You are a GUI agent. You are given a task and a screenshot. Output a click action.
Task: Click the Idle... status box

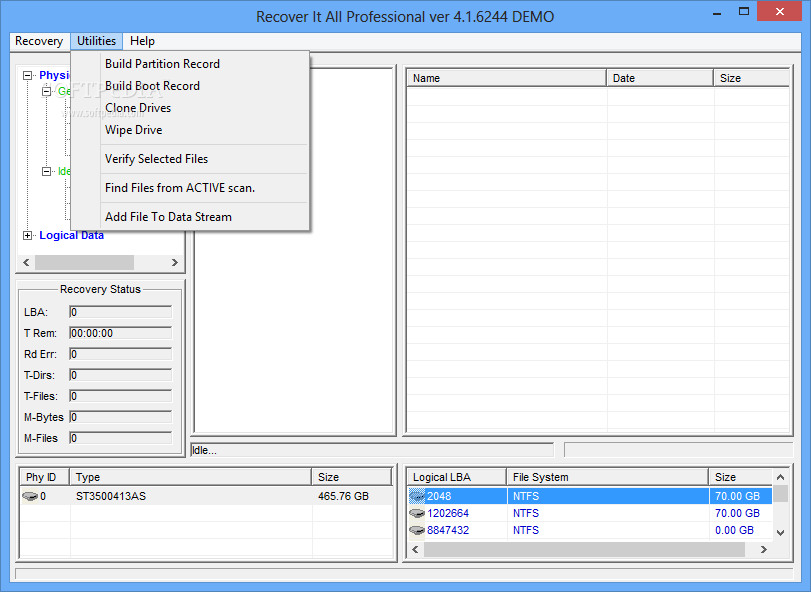pos(372,450)
